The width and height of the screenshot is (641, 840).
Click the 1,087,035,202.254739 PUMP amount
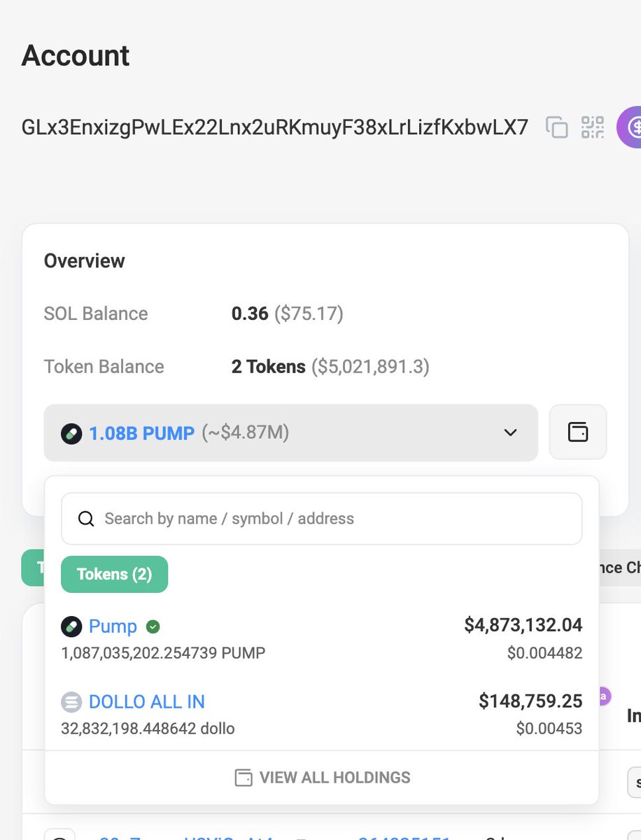[x=164, y=653]
